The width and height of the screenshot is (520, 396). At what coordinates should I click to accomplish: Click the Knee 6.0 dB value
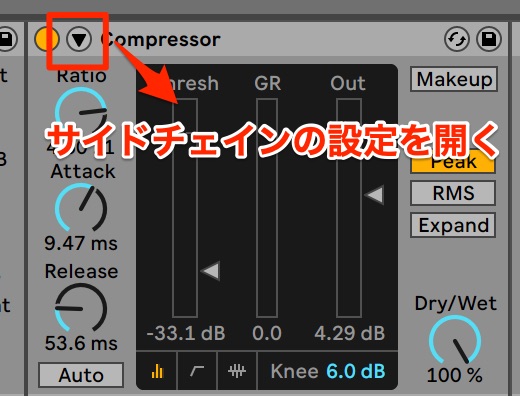tap(356, 371)
